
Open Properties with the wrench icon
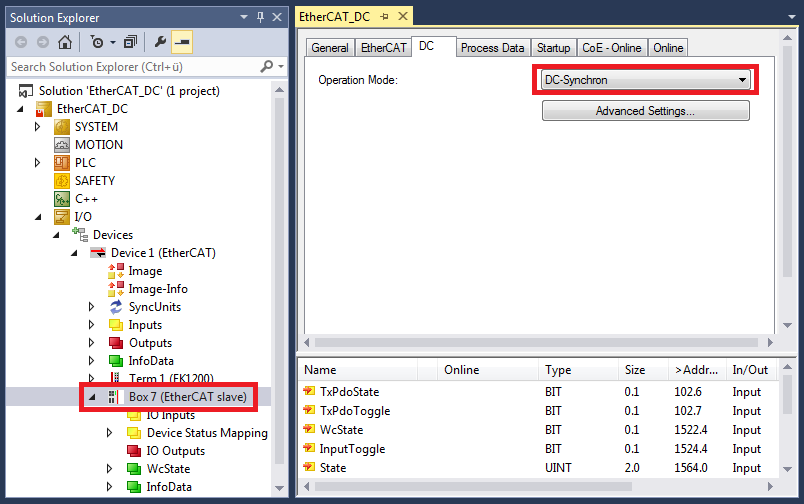160,42
